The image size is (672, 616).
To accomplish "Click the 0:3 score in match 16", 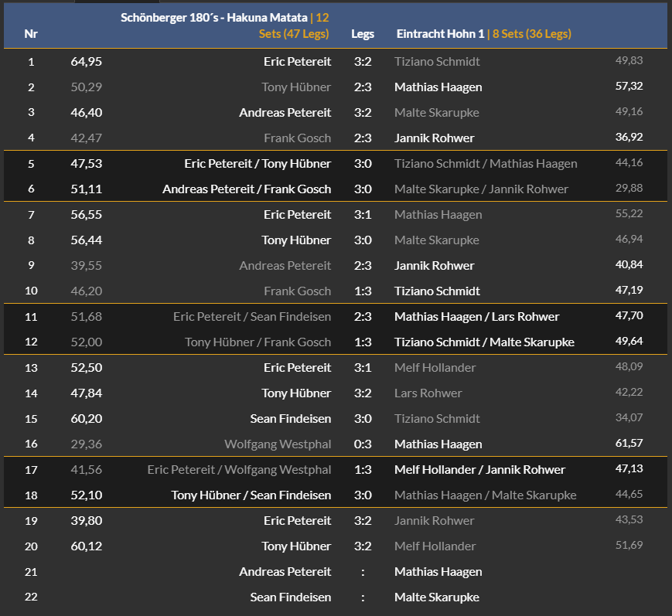I will pyautogui.click(x=363, y=444).
